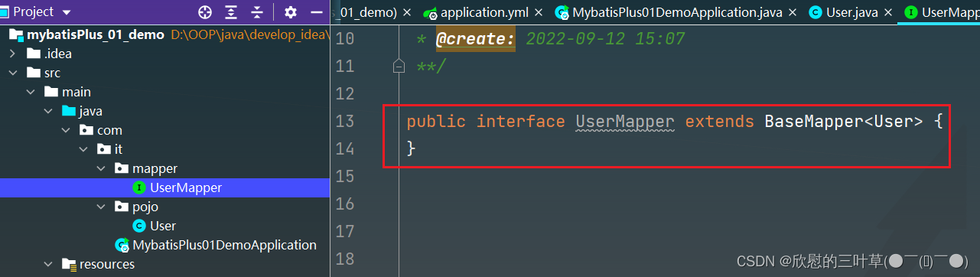Close the User.java tab

click(887, 12)
